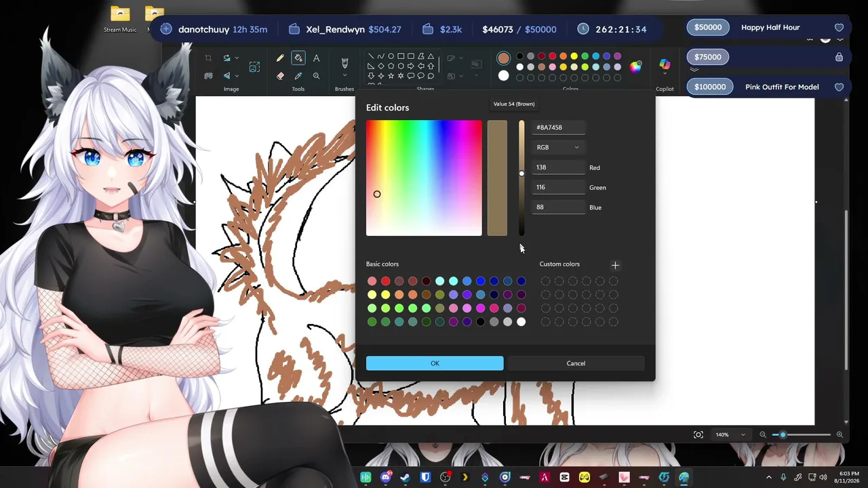This screenshot has width=868, height=488.
Task: Open OBS Studio from the taskbar
Action: coord(445,477)
